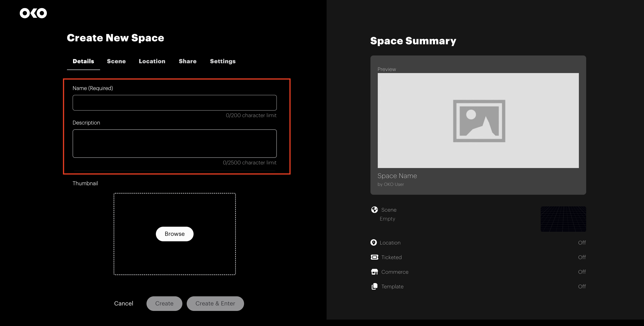Viewport: 644px width, 326px height.
Task: Click the Location pin icon
Action: point(373,242)
